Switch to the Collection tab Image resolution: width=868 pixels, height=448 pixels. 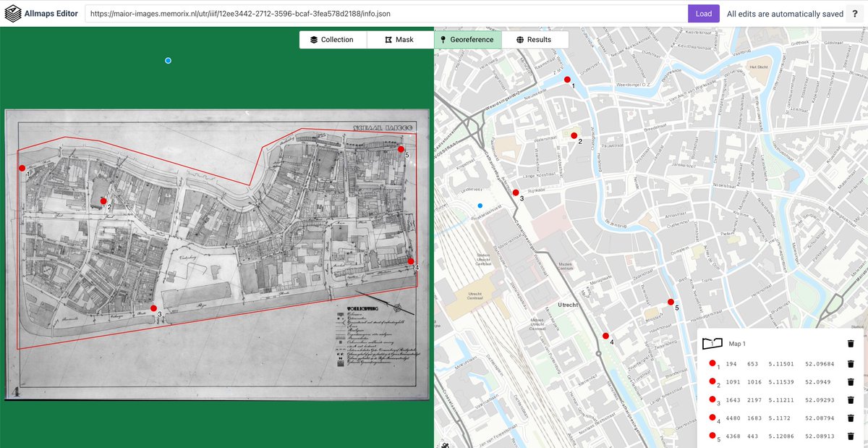tap(333, 40)
